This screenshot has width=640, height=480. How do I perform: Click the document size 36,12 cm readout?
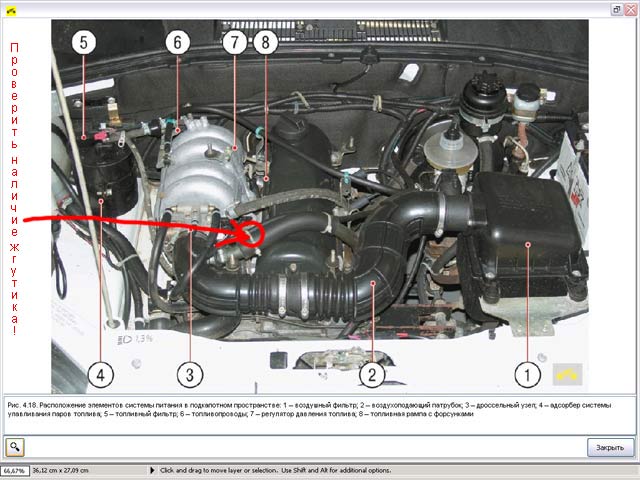click(x=60, y=470)
